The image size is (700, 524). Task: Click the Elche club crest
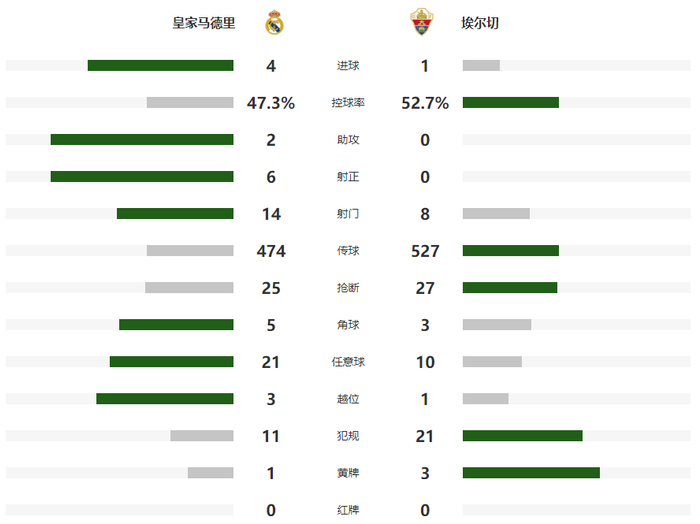tap(423, 23)
